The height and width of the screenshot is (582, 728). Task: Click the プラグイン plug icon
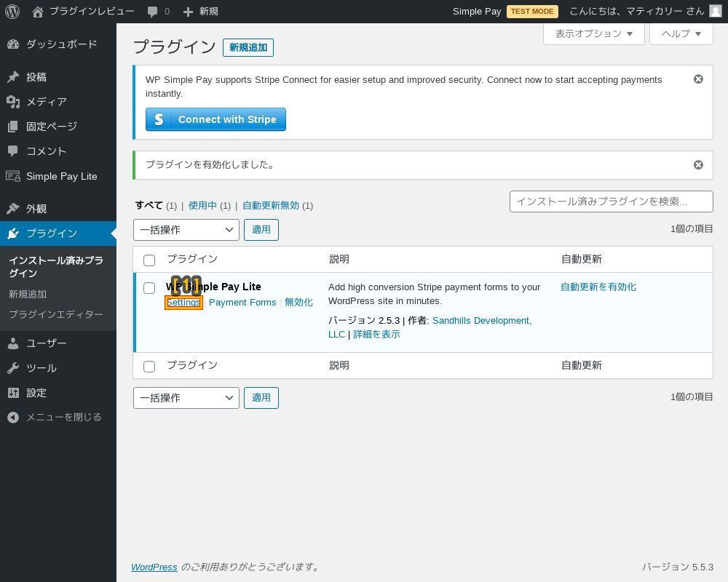[13, 233]
